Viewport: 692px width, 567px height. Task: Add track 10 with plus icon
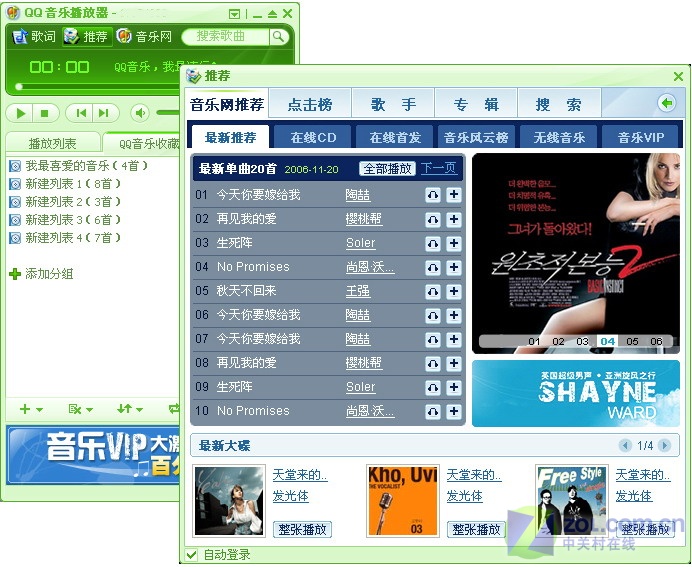454,411
